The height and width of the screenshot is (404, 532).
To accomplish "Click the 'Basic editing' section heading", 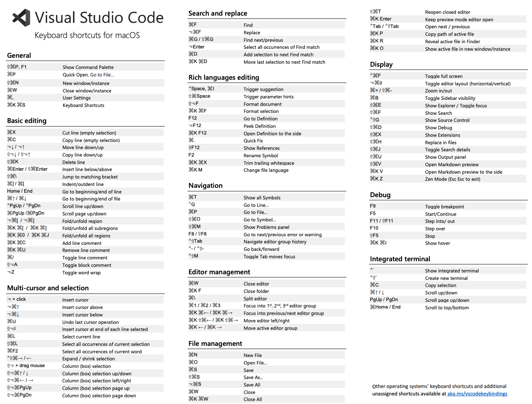I will (27, 121).
